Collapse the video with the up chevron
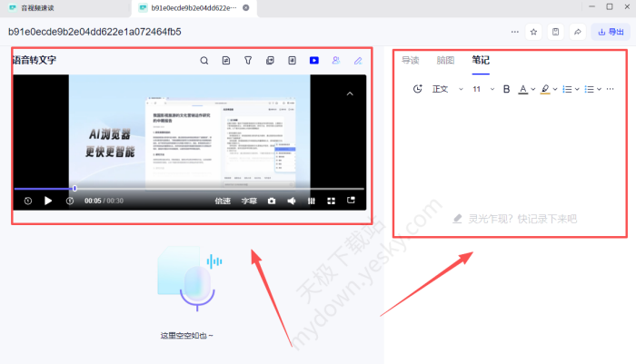This screenshot has height=364, width=636. pyautogui.click(x=350, y=93)
